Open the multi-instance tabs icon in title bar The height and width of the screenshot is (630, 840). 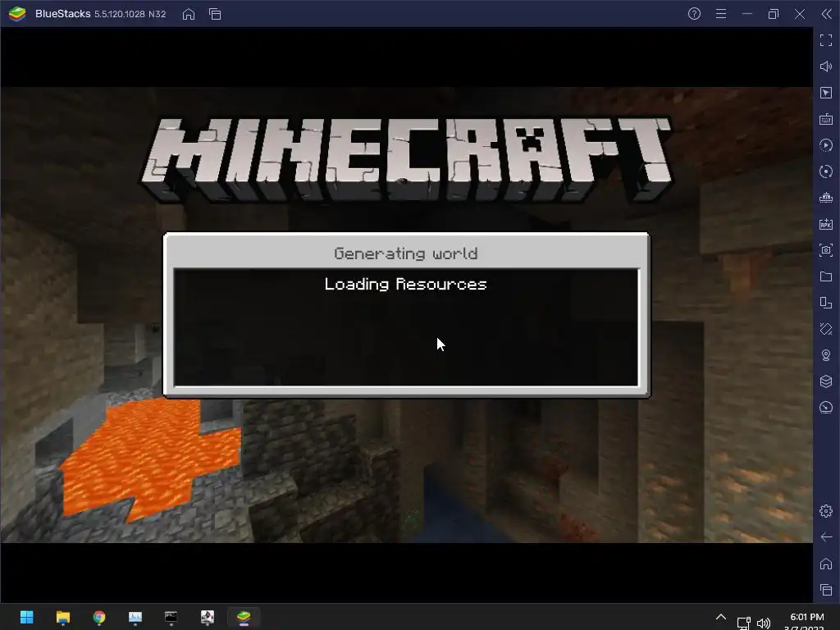(x=215, y=14)
